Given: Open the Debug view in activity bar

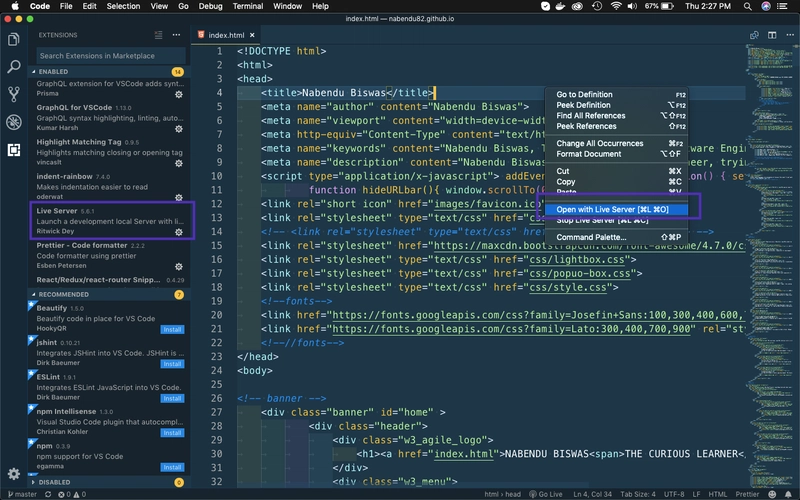Looking at the screenshot, I should click(14, 122).
